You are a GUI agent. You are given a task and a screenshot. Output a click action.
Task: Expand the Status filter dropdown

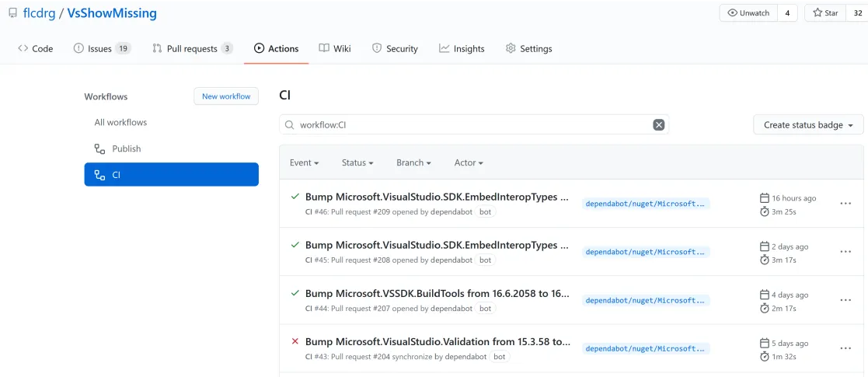click(x=357, y=162)
